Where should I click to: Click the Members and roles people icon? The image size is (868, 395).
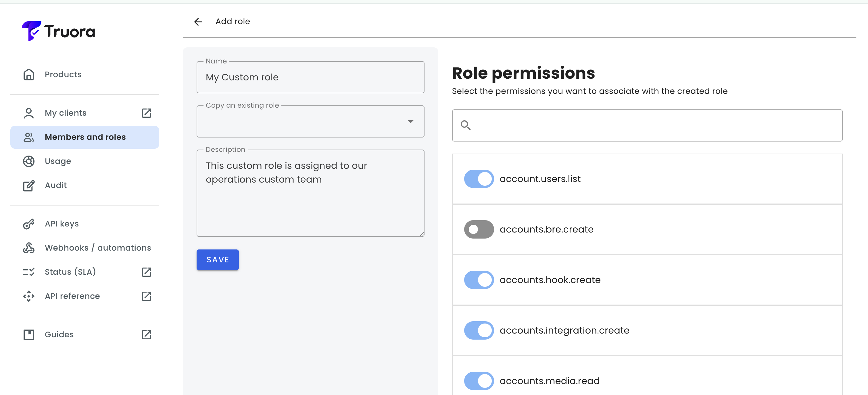click(x=29, y=137)
